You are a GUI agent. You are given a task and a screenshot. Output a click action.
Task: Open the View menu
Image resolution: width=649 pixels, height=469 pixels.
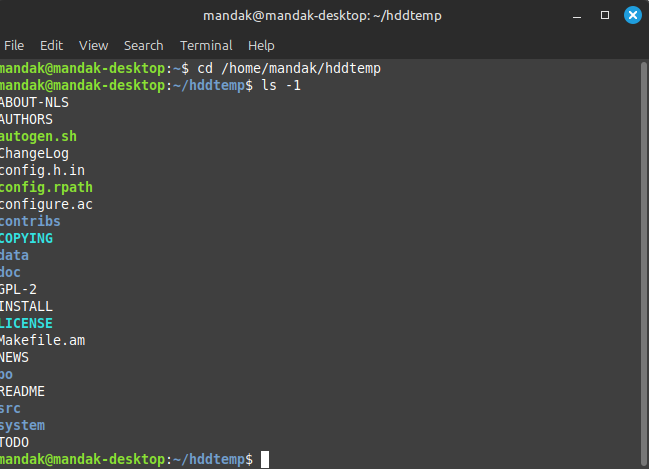pos(94,46)
